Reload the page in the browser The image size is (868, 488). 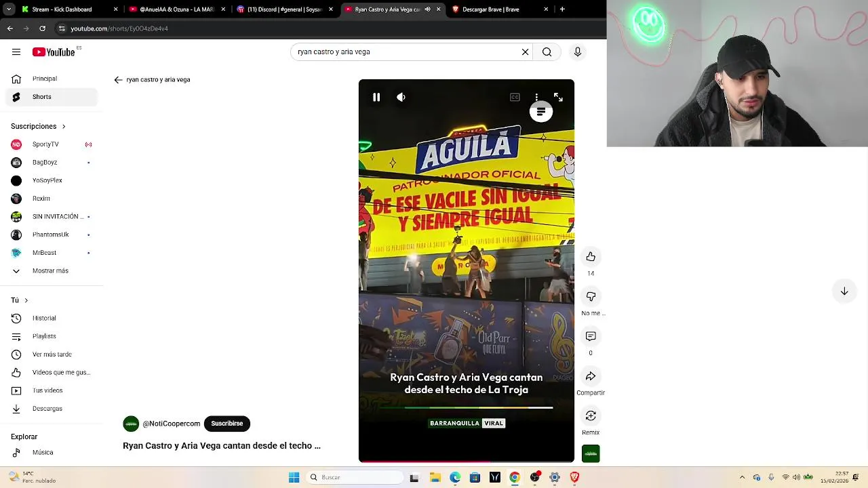(42, 28)
